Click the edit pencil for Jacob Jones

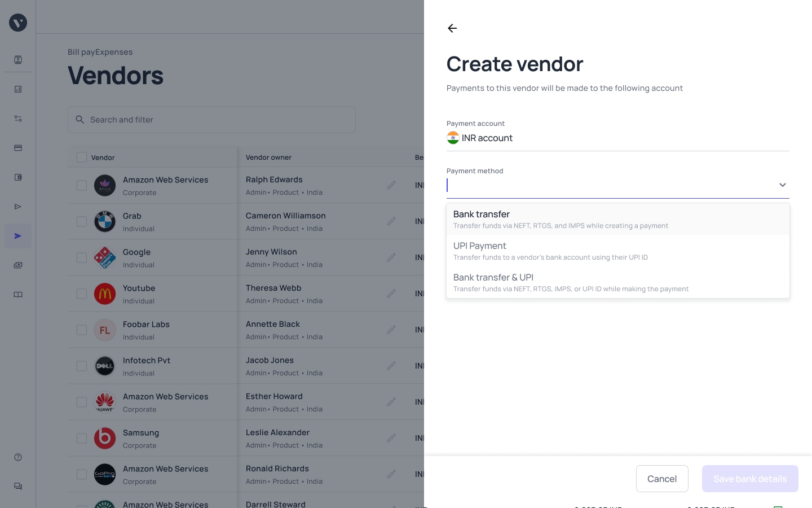(391, 366)
